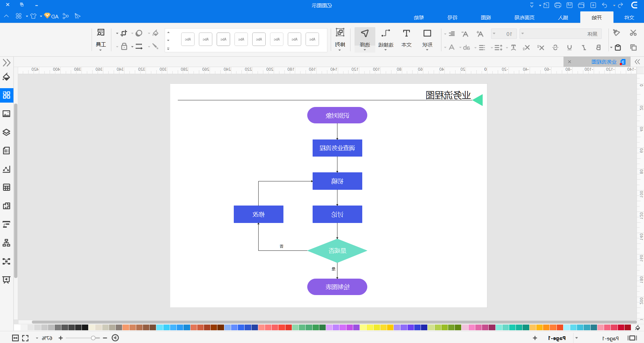Click zoom out minus button
Viewport: 644px width, 343px height.
click(x=105, y=338)
